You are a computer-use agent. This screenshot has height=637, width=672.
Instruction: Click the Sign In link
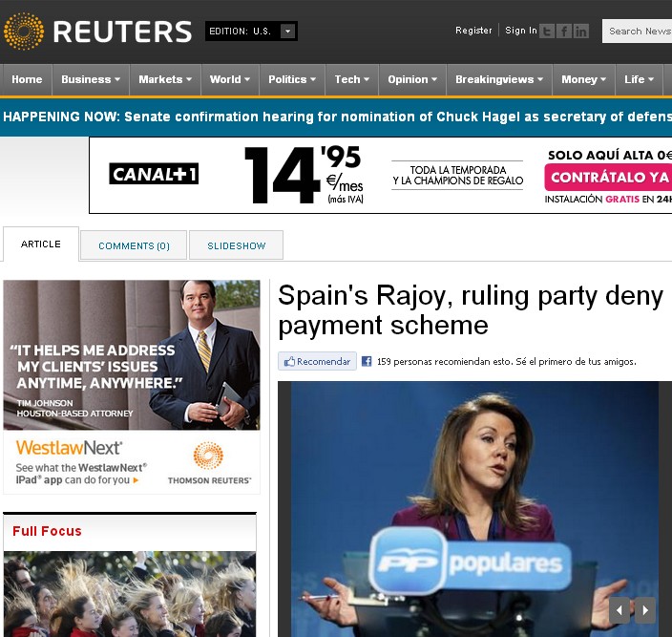(x=520, y=31)
